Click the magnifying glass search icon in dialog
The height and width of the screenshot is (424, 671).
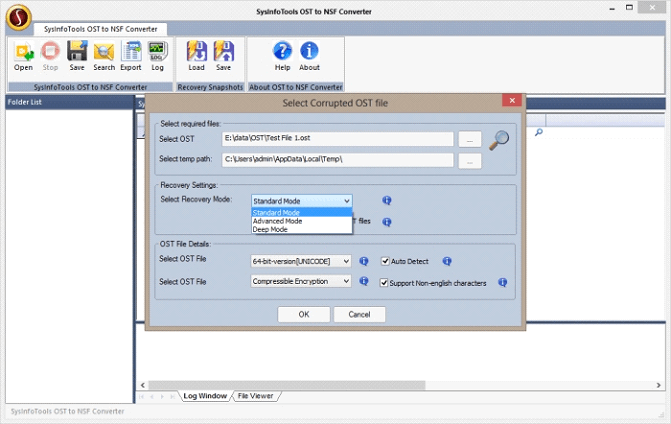[499, 140]
